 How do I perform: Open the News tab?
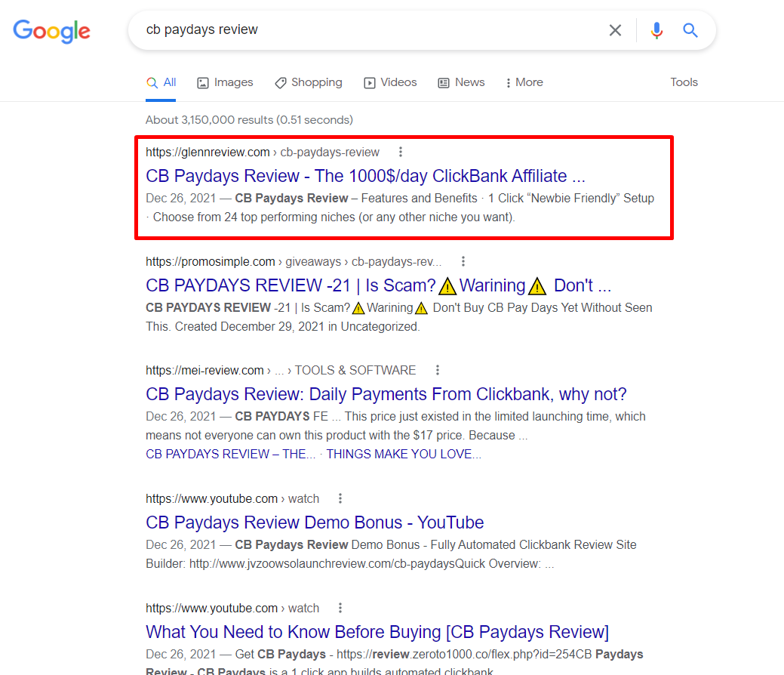coord(461,82)
